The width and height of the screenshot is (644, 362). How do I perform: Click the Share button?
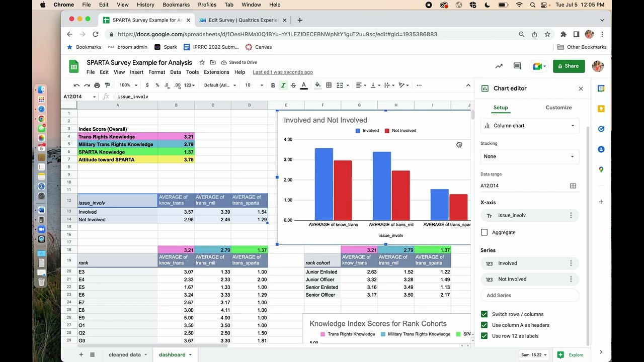pyautogui.click(x=569, y=66)
